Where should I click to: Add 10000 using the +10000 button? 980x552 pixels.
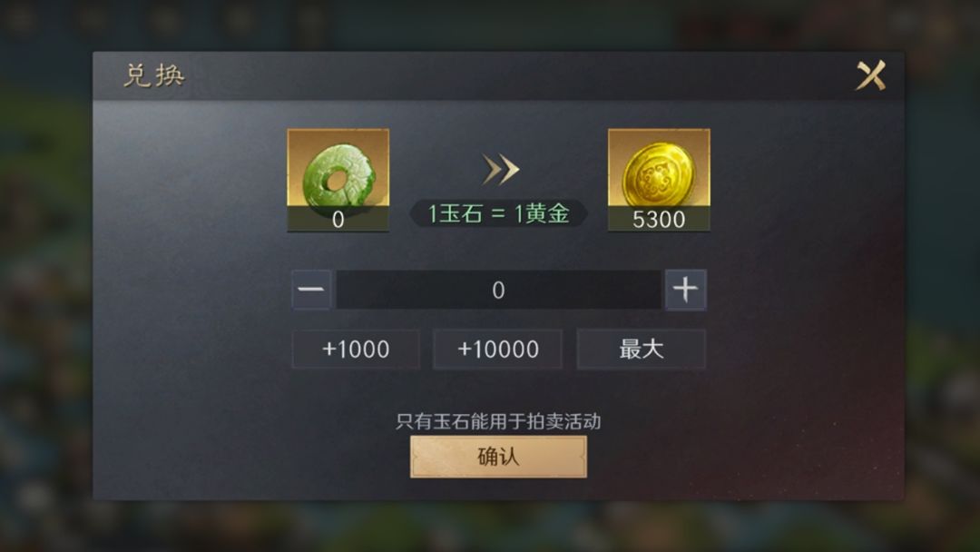[498, 349]
